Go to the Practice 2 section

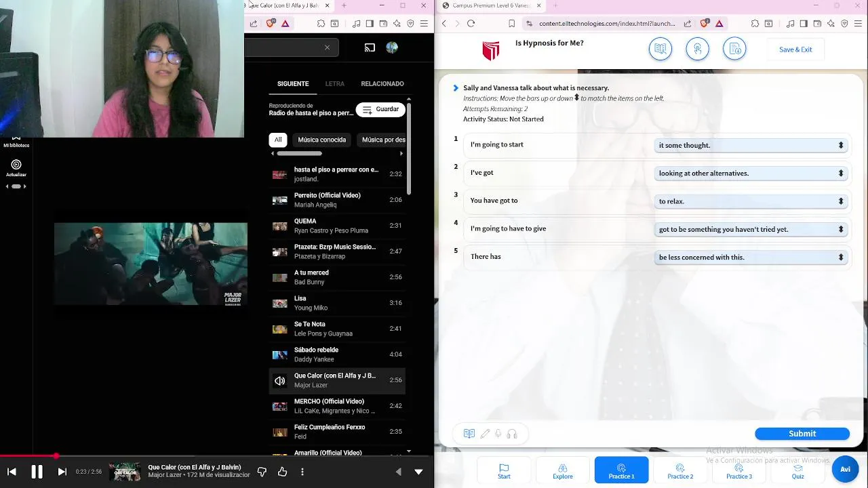click(x=680, y=470)
